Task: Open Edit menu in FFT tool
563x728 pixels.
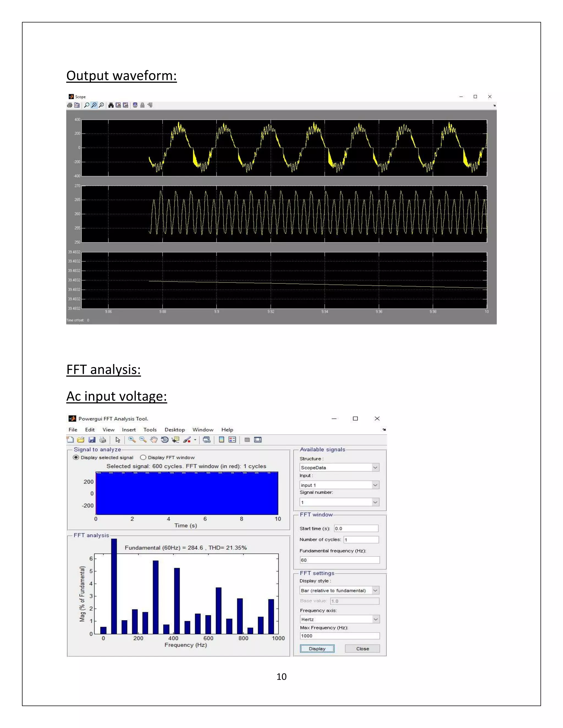Action: pyautogui.click(x=90, y=430)
